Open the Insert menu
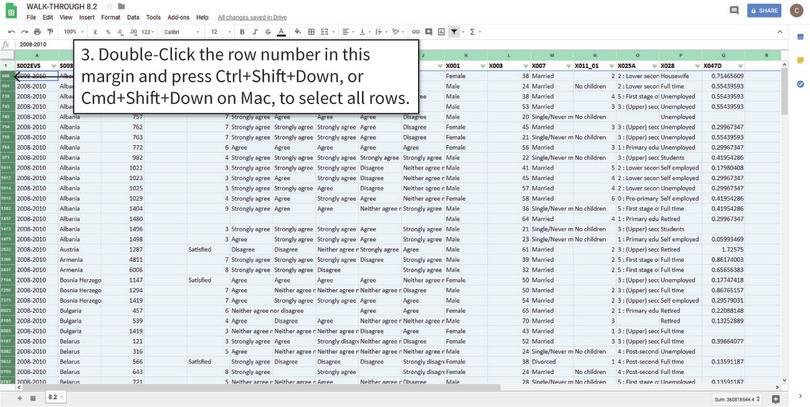The image size is (810, 407). pyautogui.click(x=87, y=17)
